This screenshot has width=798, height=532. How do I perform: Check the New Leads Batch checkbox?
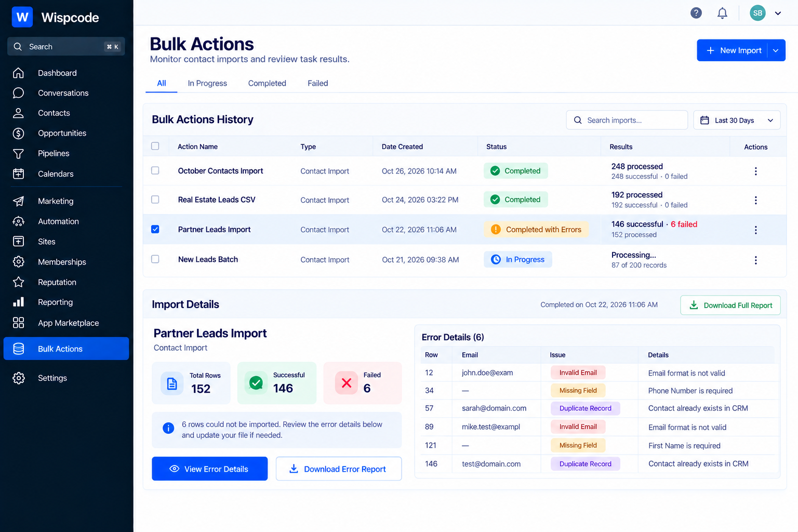[x=155, y=259]
